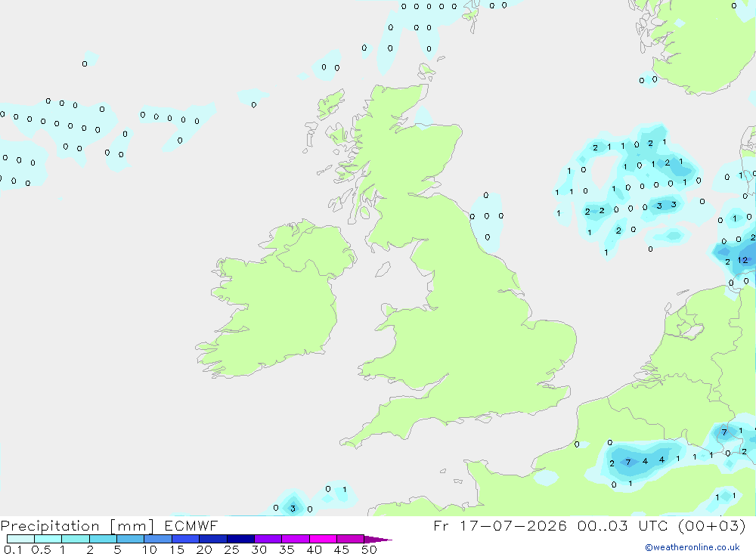Click the 'UTC' label in the date line
This screenshot has height=554, width=756.
(654, 525)
